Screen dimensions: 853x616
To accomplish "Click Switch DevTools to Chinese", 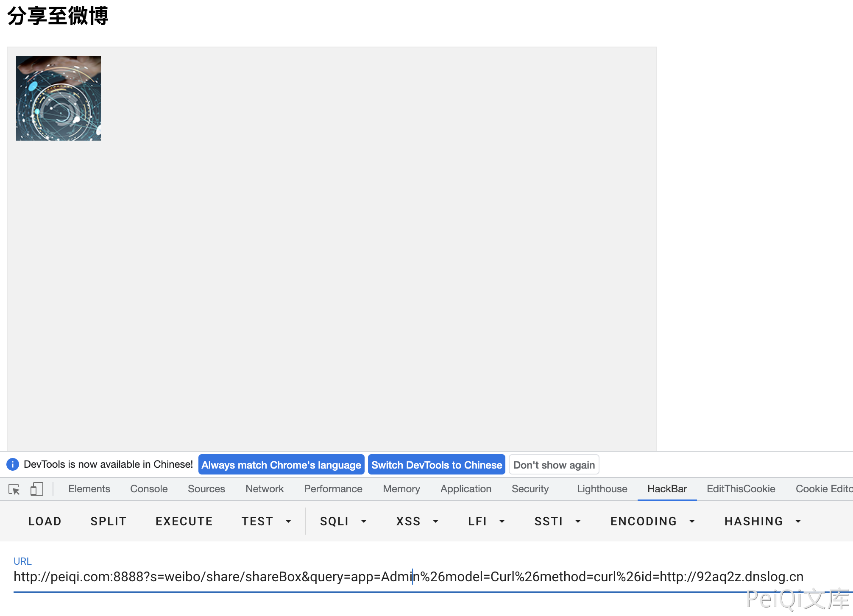I will [436, 465].
